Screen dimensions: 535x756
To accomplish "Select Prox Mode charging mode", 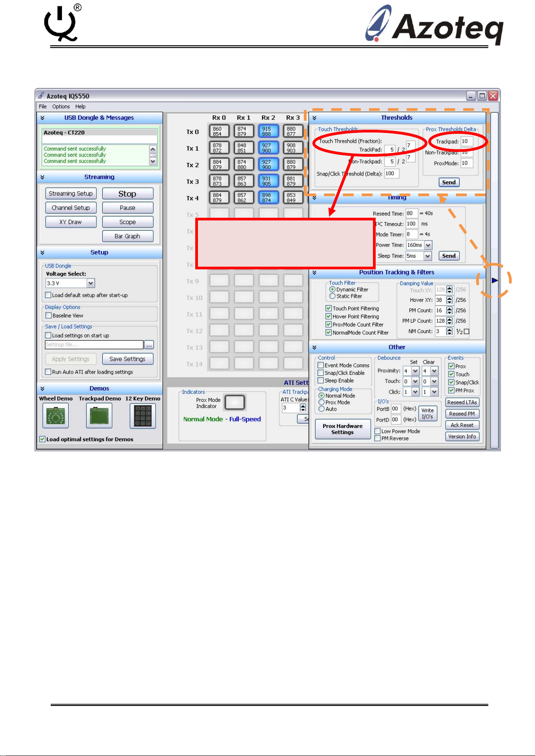I will pos(321,402).
